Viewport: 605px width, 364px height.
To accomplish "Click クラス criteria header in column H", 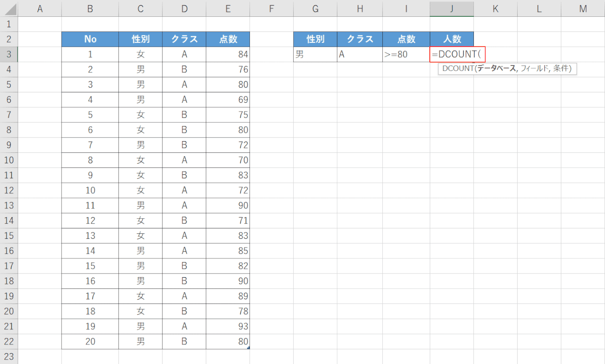I will [x=360, y=39].
